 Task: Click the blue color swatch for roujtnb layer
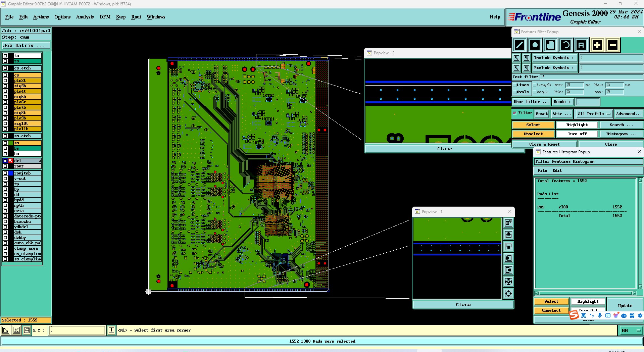click(x=11, y=173)
